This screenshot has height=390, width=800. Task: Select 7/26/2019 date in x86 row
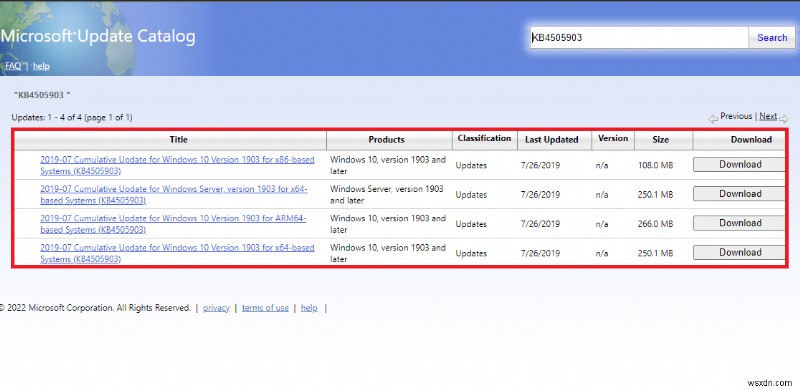(540, 165)
